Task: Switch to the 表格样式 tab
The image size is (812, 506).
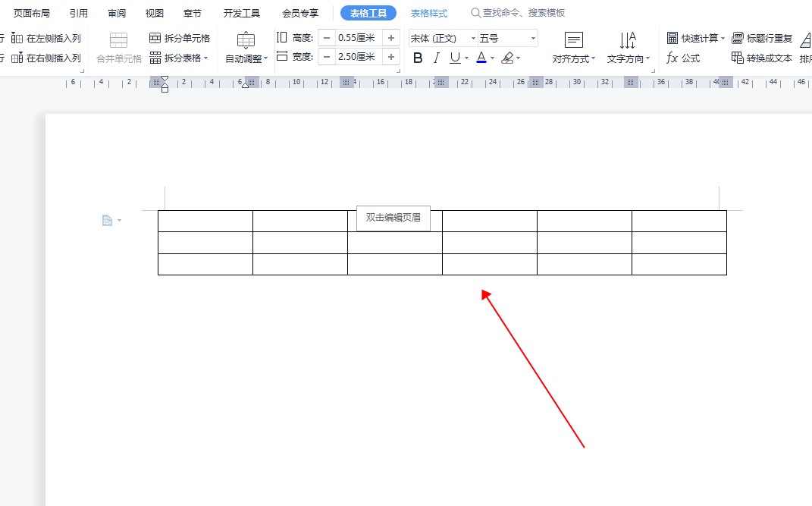Action: click(x=429, y=13)
